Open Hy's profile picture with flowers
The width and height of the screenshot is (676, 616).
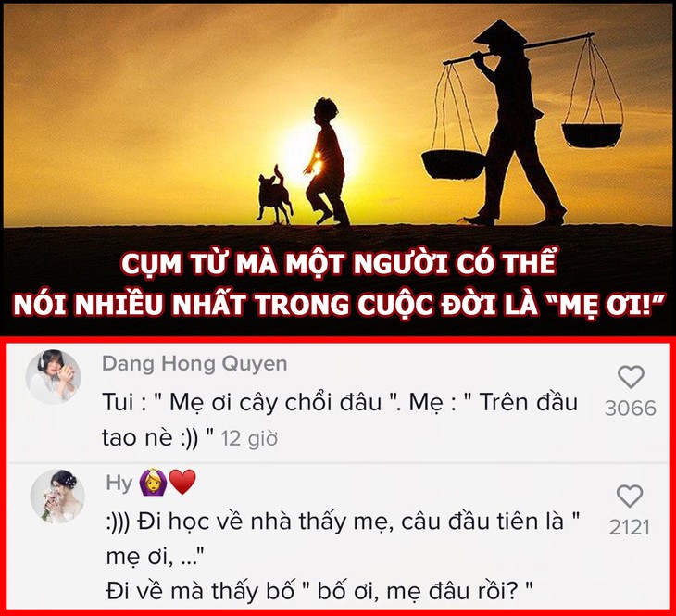57,497
